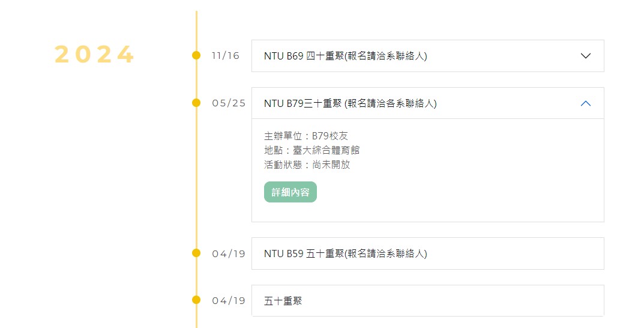644x328 pixels.
Task: Collapse the NTU B79 三十重聚 chevron arrow
Action: [586, 103]
